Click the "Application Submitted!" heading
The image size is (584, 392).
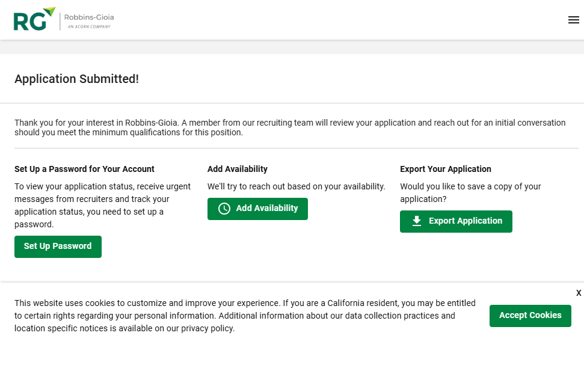tap(76, 79)
